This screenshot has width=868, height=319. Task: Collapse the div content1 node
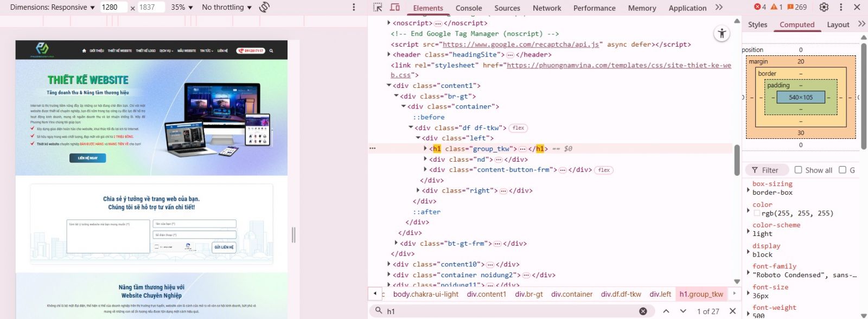(x=388, y=86)
